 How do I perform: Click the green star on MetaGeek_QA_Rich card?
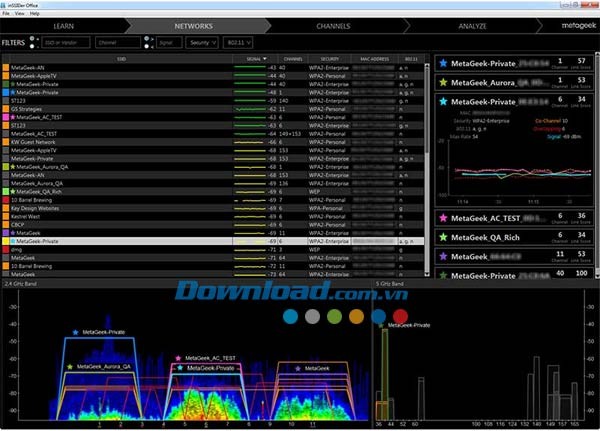[x=443, y=237]
